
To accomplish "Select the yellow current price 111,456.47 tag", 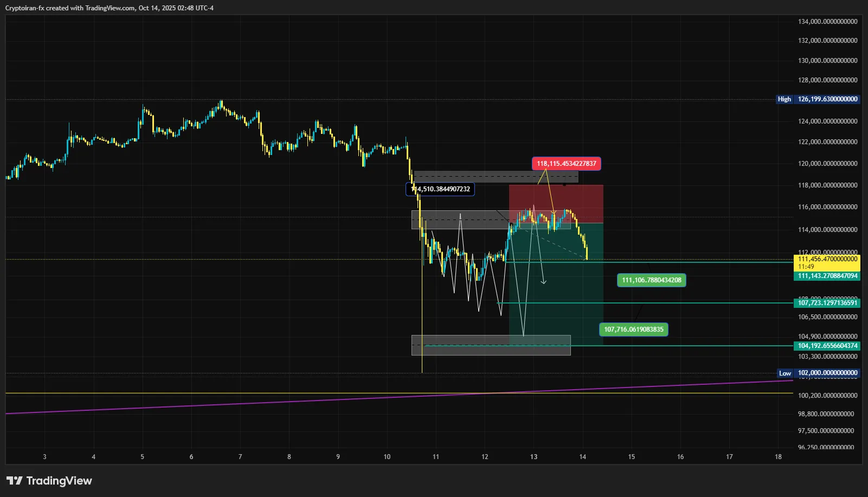I will [827, 262].
